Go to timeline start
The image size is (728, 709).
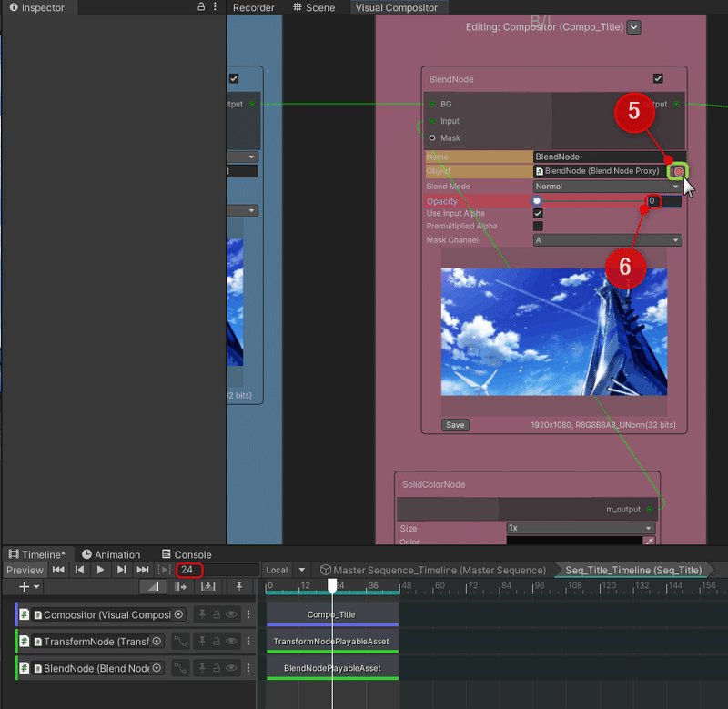(58, 570)
